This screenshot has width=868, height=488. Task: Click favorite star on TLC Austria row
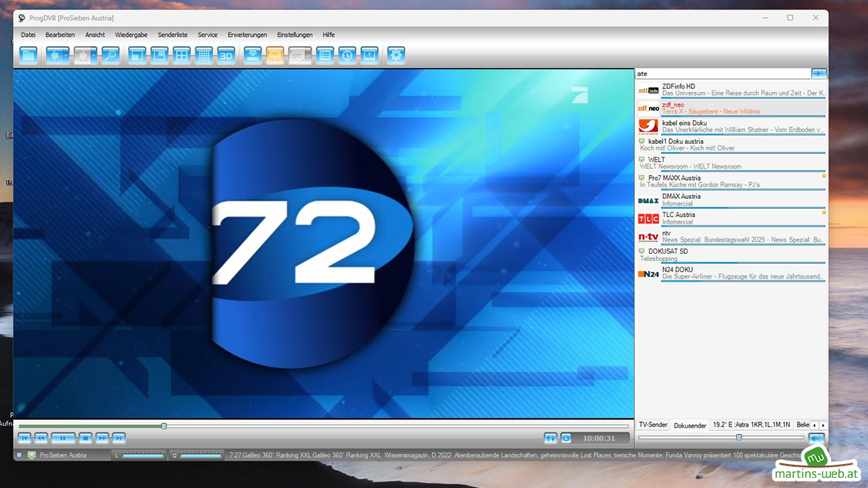824,212
